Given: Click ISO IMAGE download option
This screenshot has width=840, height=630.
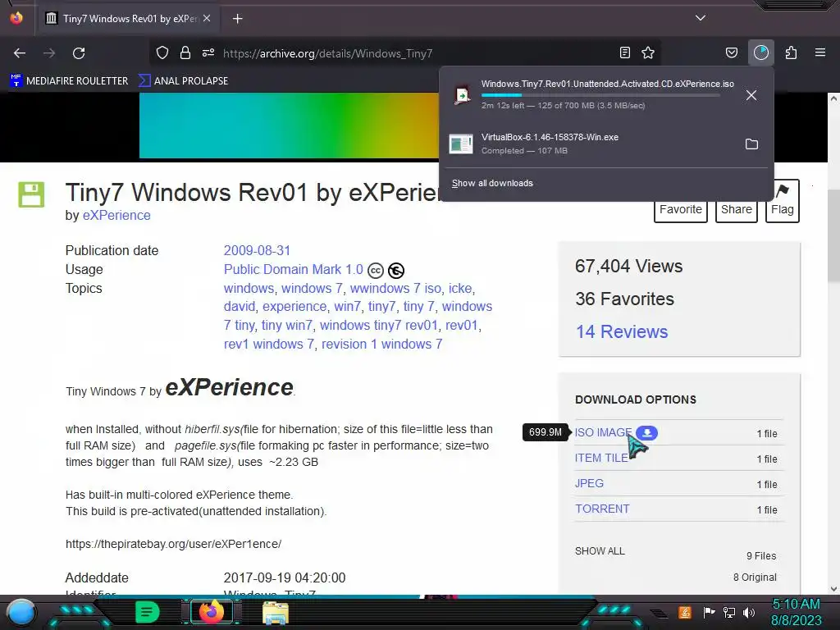Looking at the screenshot, I should [x=603, y=432].
